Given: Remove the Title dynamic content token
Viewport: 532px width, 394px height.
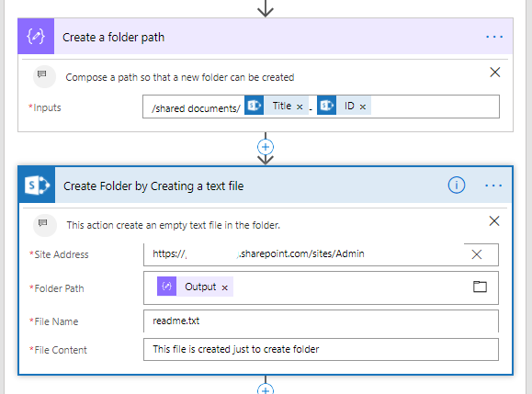Looking at the screenshot, I should click(x=300, y=107).
